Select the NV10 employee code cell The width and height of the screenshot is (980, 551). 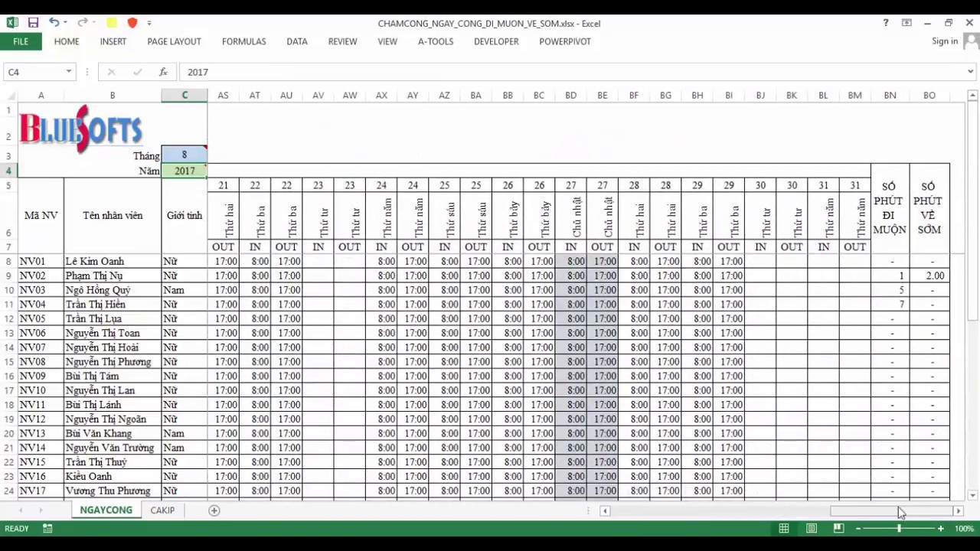tap(41, 390)
